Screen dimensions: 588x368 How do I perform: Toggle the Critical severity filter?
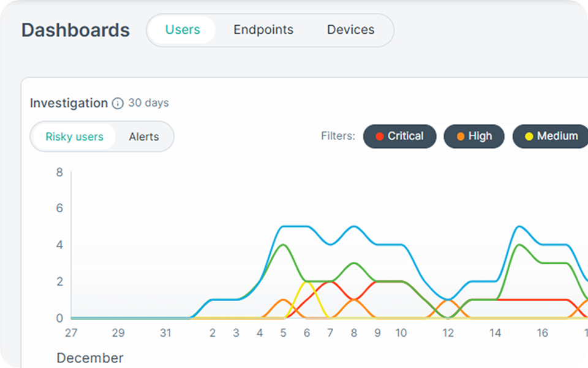(399, 136)
